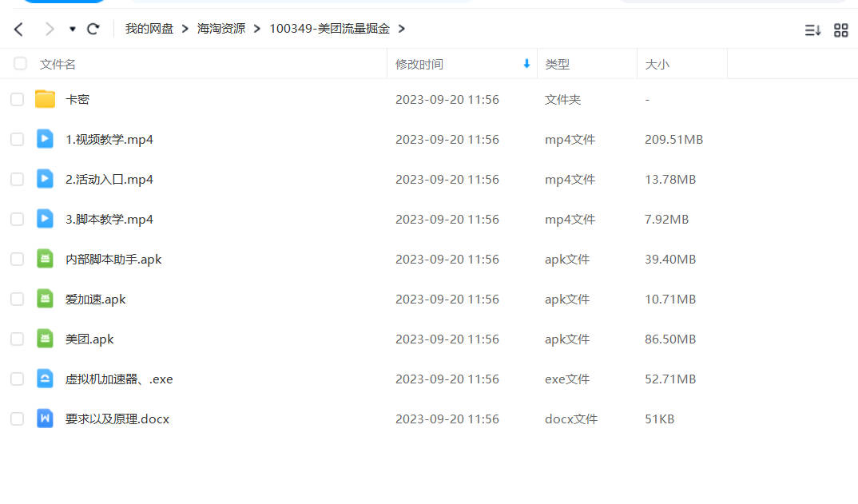The height and width of the screenshot is (504, 858).
Task: Click the 卡密 folder icon
Action: pos(45,99)
